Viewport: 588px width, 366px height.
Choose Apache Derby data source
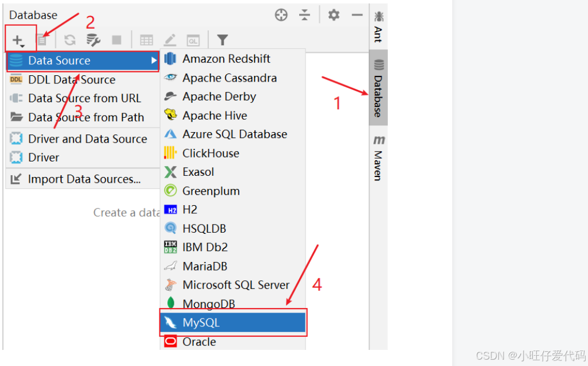(x=233, y=97)
